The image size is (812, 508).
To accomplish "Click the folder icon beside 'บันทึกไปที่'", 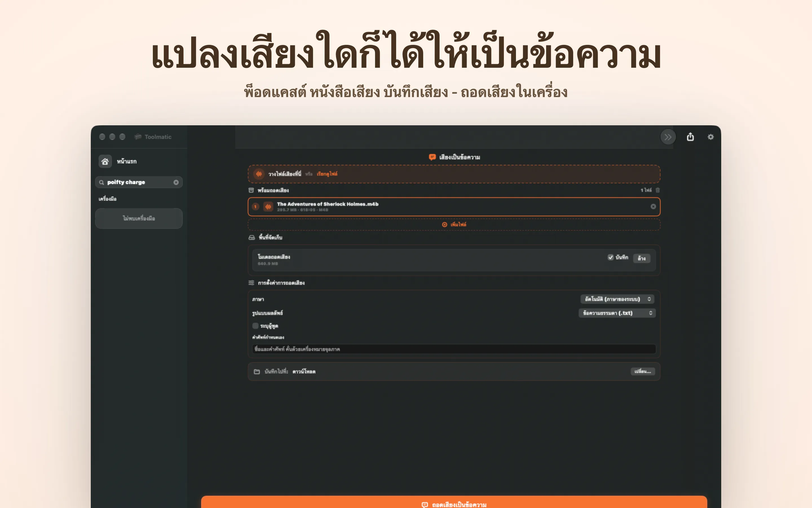I will coord(257,372).
